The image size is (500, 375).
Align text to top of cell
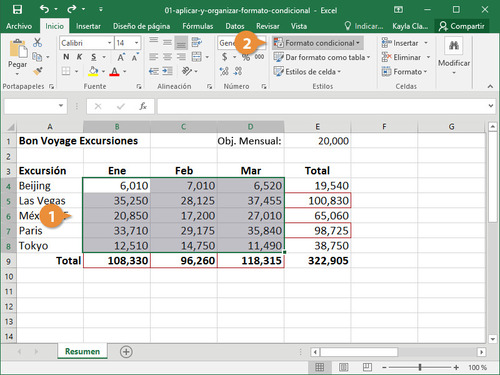pyautogui.click(x=154, y=42)
